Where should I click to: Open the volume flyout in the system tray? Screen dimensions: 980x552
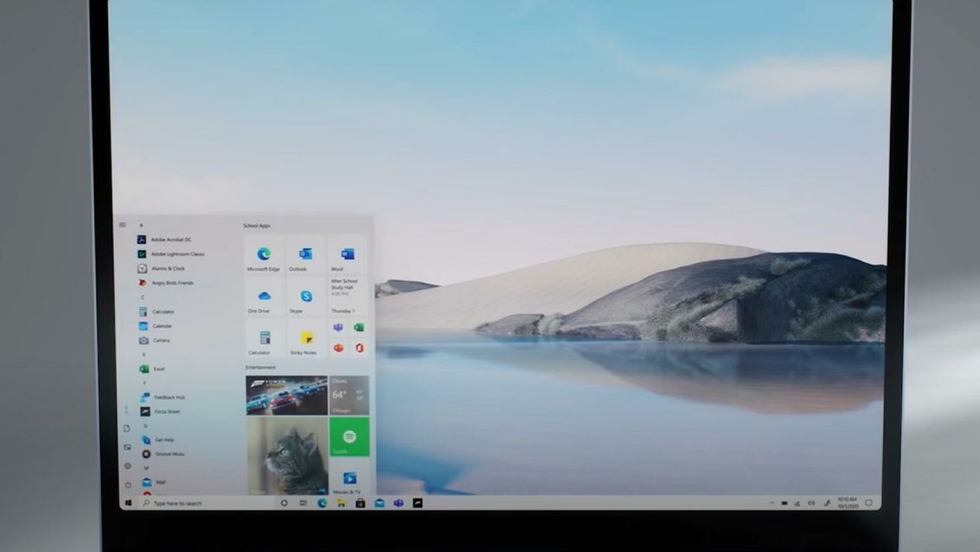click(x=811, y=503)
